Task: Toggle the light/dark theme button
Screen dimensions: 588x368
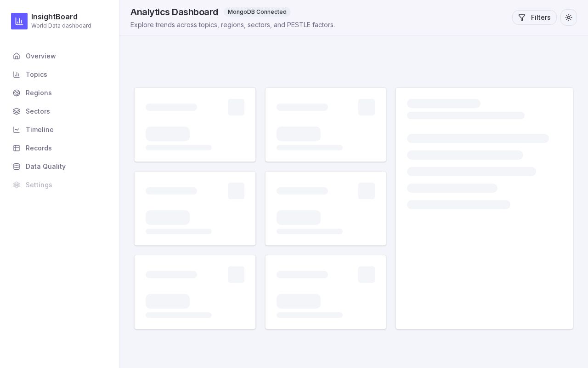Action: 569,17
